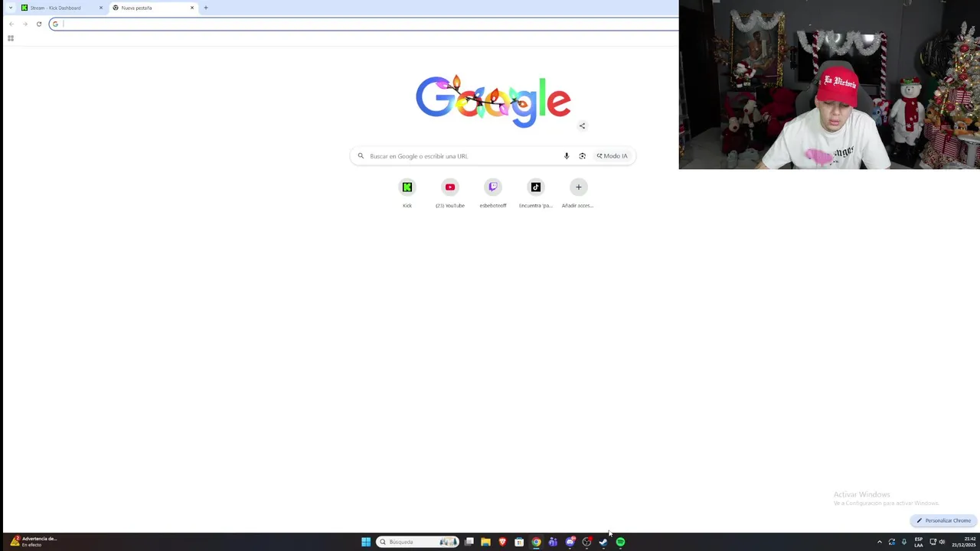Open Microsoft Store from the taskbar
The width and height of the screenshot is (980, 551).
(519, 542)
